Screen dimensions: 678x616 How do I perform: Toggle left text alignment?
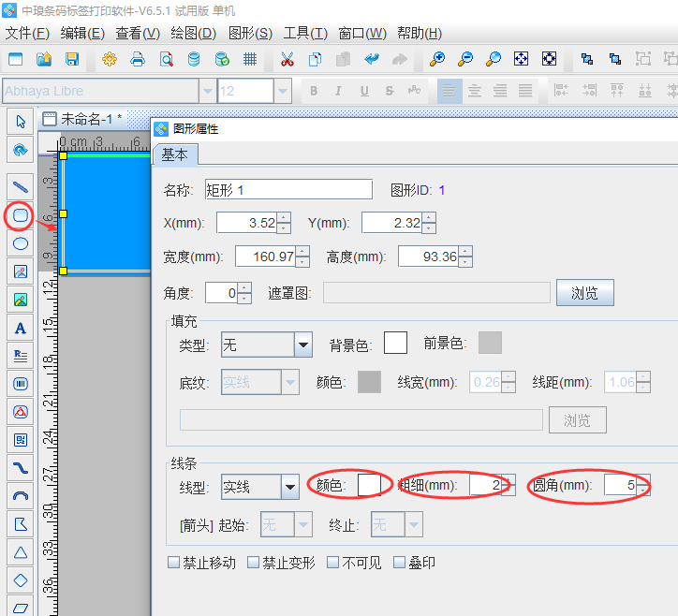(x=450, y=91)
